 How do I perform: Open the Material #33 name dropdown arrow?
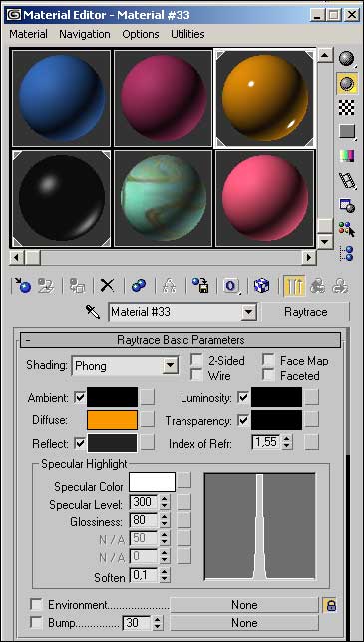click(248, 313)
